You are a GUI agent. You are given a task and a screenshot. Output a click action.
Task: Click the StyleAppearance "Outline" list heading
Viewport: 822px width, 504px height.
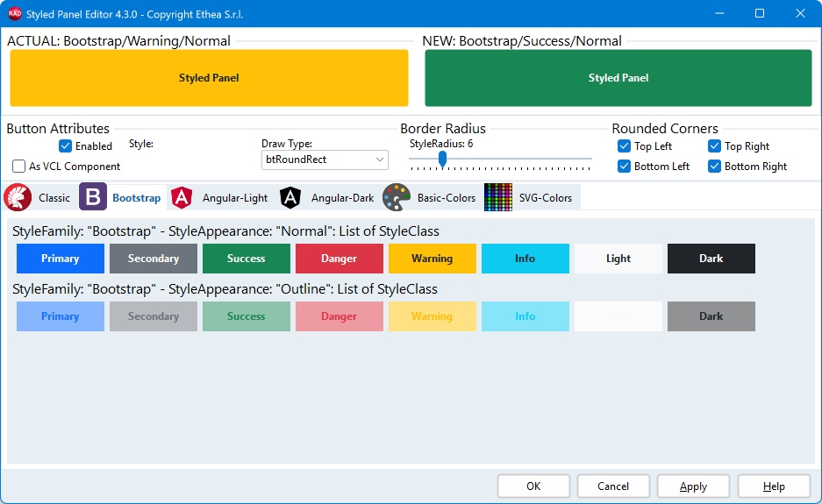coord(225,288)
